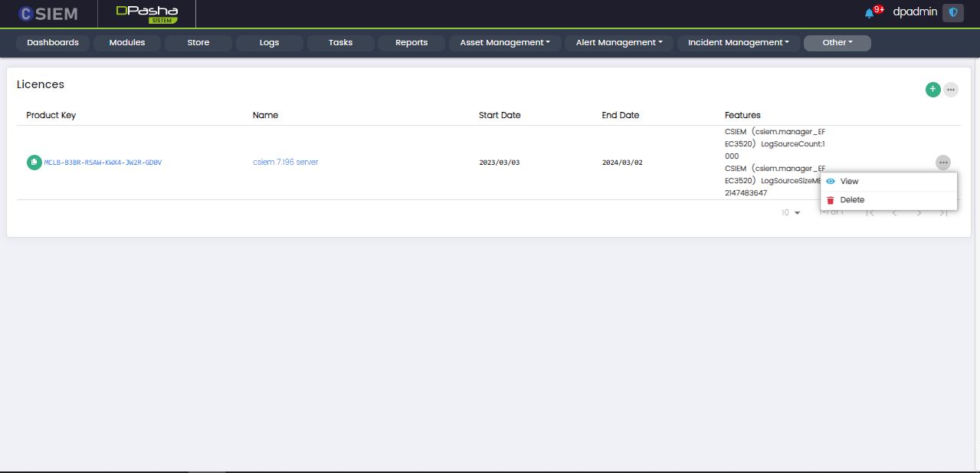The width and height of the screenshot is (980, 473).
Task: Expand the Incident Management dropdown
Action: (738, 43)
